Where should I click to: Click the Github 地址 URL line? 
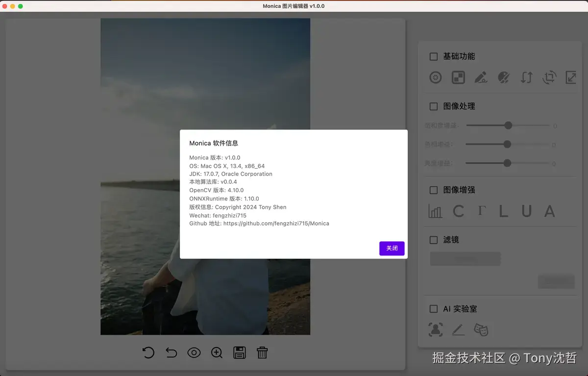pyautogui.click(x=259, y=223)
